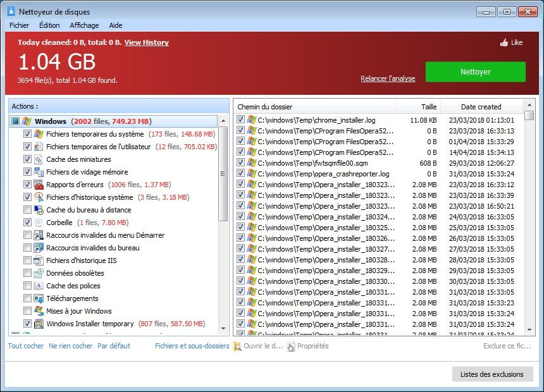Collapse the Windows category tree node
Image resolution: width=544 pixels, height=392 pixels.
(x=15, y=121)
